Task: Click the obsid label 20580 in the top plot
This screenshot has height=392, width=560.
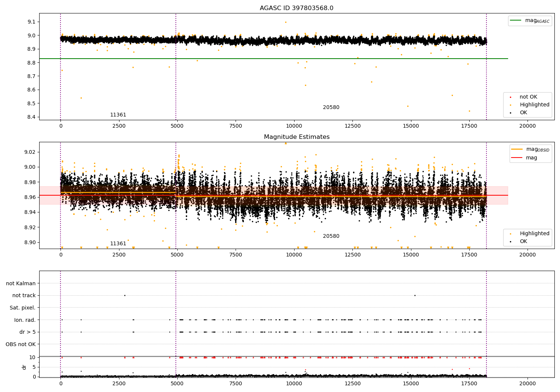Action: pyautogui.click(x=331, y=108)
